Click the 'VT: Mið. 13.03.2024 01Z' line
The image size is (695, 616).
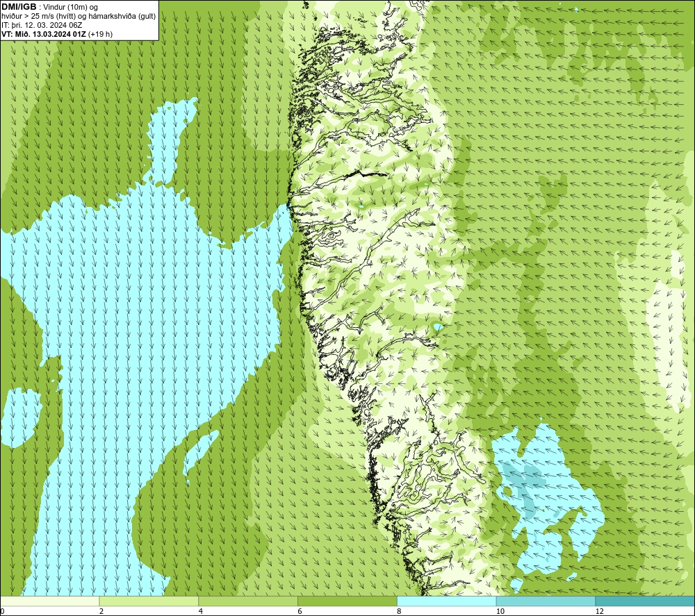point(57,34)
